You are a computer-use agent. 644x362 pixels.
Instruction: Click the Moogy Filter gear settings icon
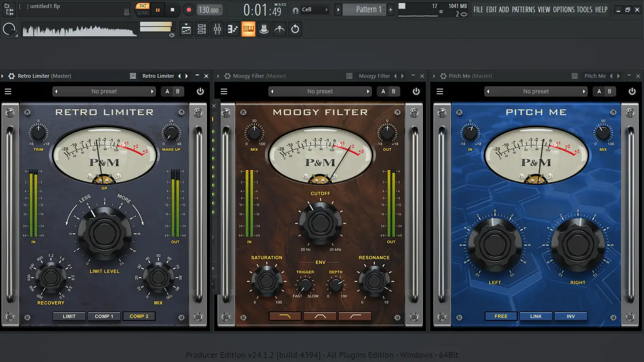(x=228, y=76)
